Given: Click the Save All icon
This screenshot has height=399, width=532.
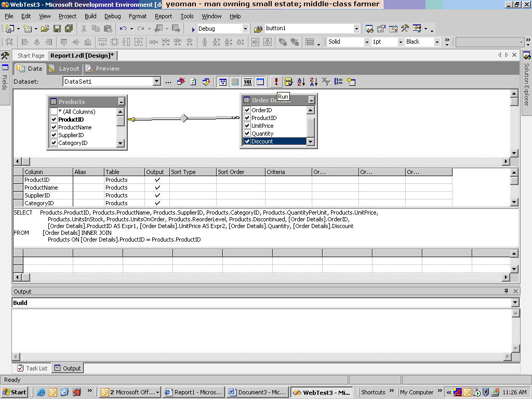Looking at the screenshot, I should tap(69, 29).
